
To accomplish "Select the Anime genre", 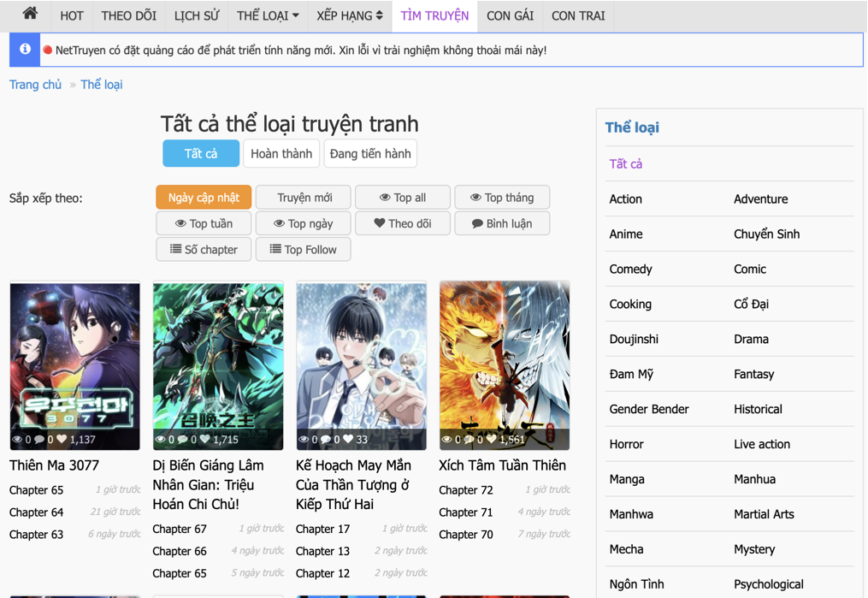I will click(x=626, y=234).
